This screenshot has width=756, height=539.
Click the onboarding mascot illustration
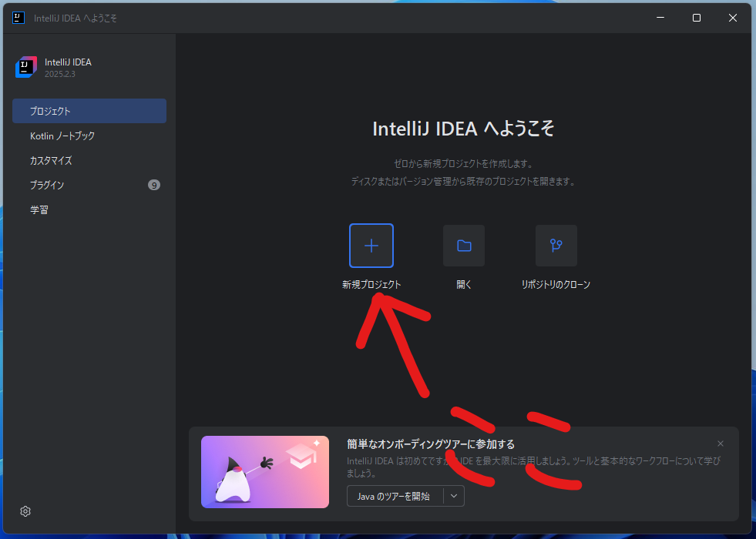(264, 472)
